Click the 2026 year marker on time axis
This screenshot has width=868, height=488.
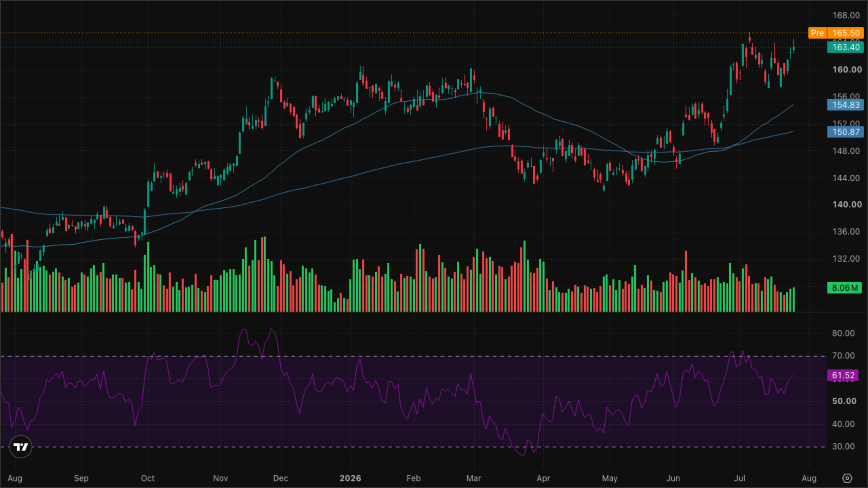[350, 478]
